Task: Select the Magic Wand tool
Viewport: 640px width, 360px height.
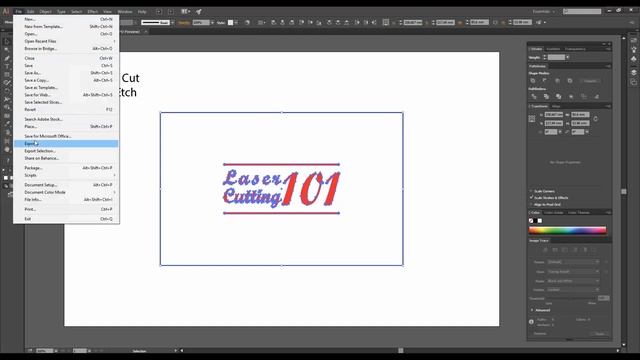Action: [x=7, y=50]
